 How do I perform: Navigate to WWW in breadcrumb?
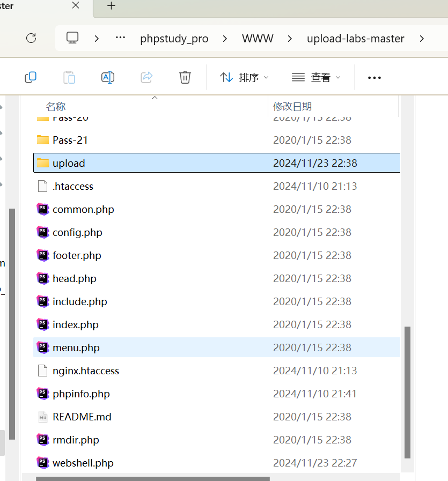click(258, 39)
